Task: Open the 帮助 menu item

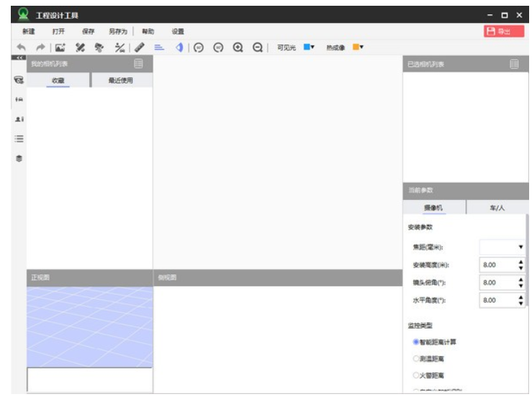Action: [148, 32]
